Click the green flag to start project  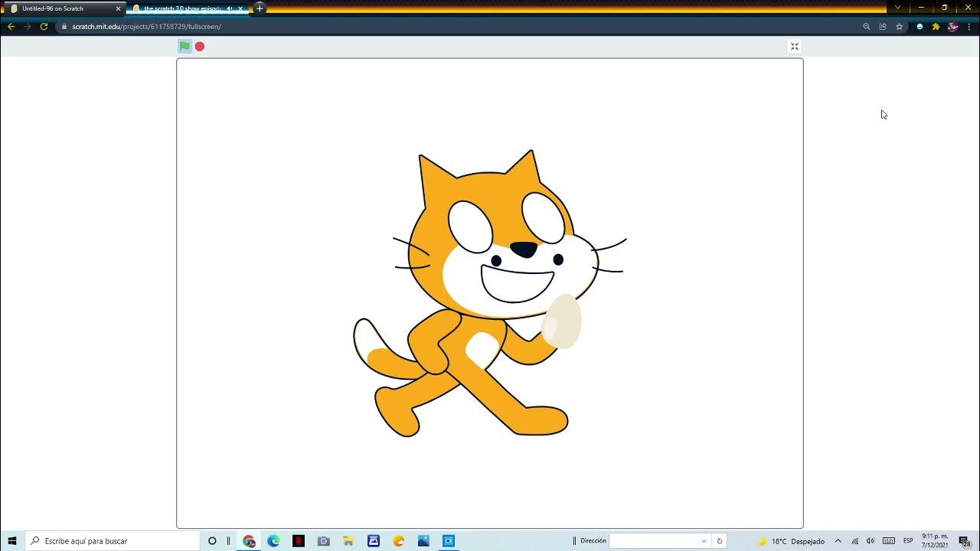click(185, 46)
